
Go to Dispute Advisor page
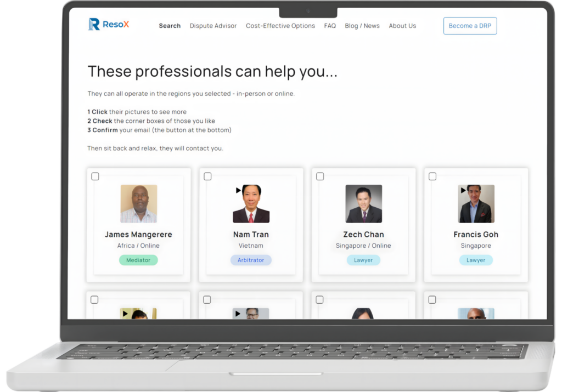pyautogui.click(x=213, y=26)
